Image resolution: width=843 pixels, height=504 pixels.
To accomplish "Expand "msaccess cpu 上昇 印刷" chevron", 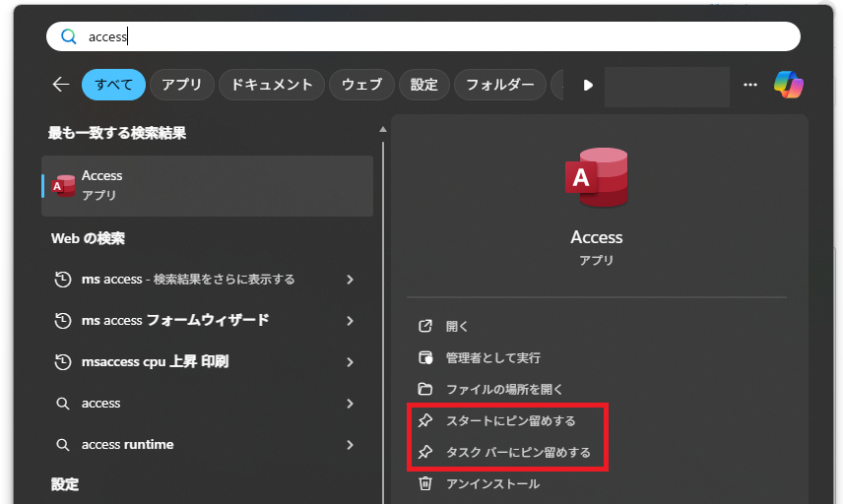I will point(350,362).
